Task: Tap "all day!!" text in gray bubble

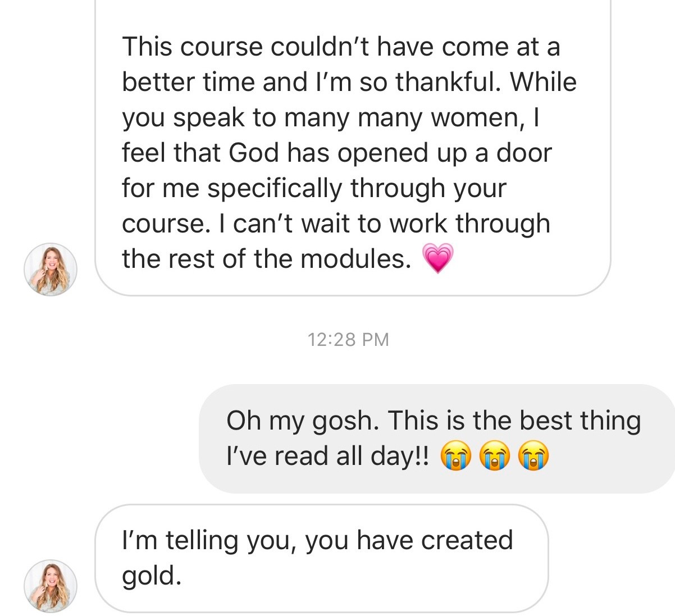Action: 382,456
